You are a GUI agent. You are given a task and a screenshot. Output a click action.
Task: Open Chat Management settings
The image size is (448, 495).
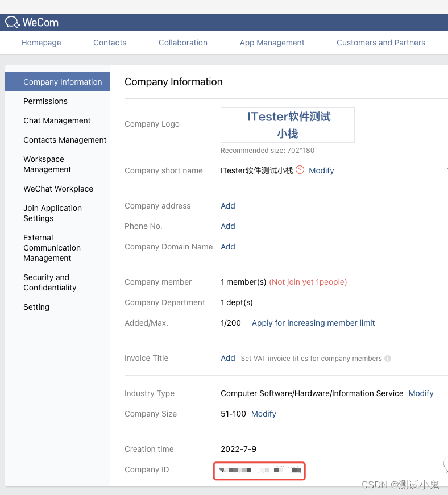(x=57, y=120)
